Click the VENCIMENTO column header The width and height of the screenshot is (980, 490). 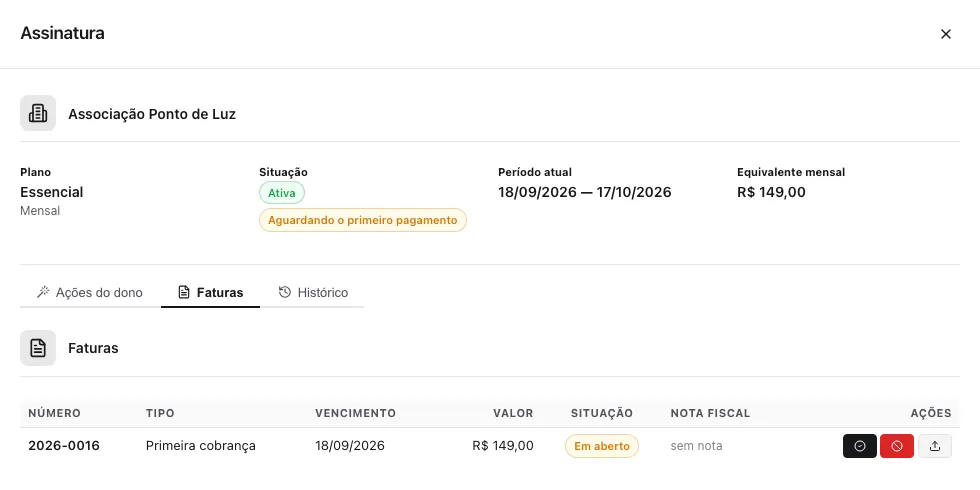click(356, 413)
